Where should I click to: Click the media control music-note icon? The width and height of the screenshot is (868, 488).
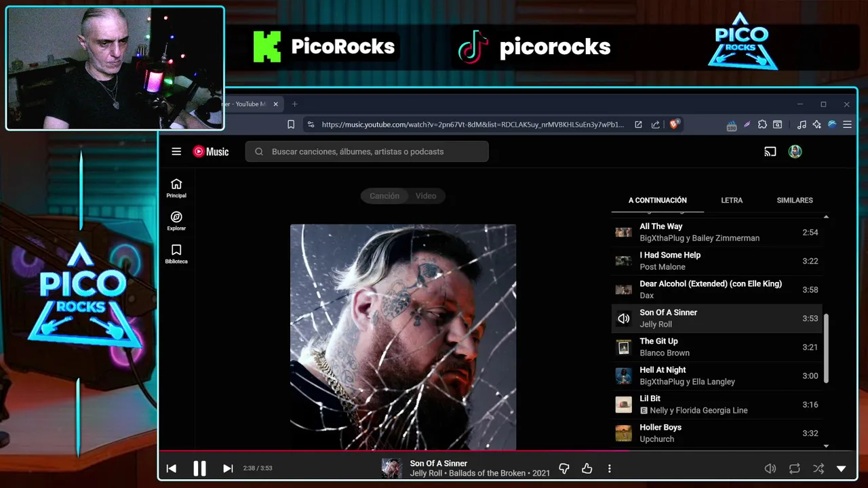point(802,125)
